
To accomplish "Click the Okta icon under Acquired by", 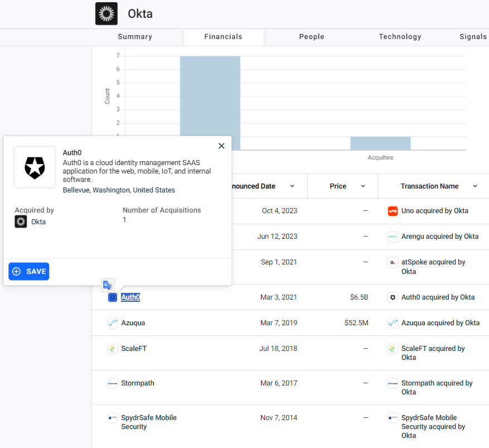I will [21, 222].
